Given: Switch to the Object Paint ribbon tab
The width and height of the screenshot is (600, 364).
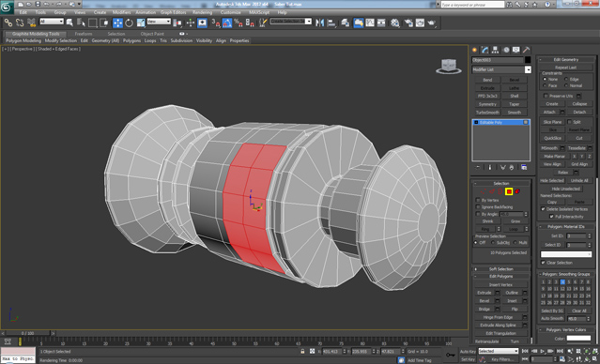Looking at the screenshot, I should pyautogui.click(x=152, y=34).
